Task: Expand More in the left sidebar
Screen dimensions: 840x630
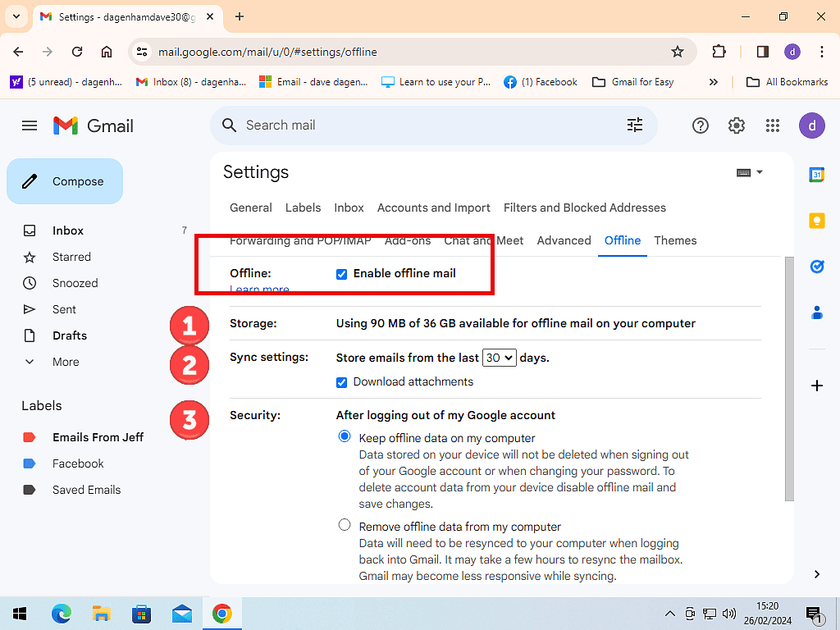Action: [66, 362]
